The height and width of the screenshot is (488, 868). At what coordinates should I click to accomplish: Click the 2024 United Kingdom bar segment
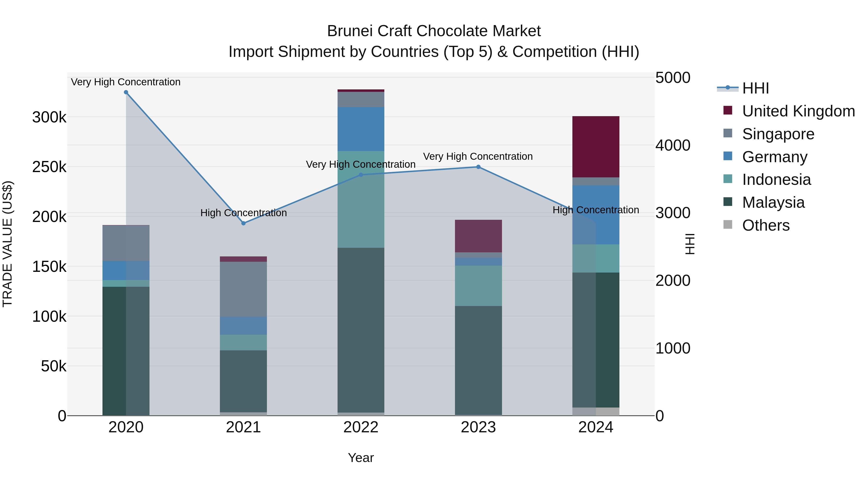tap(596, 147)
